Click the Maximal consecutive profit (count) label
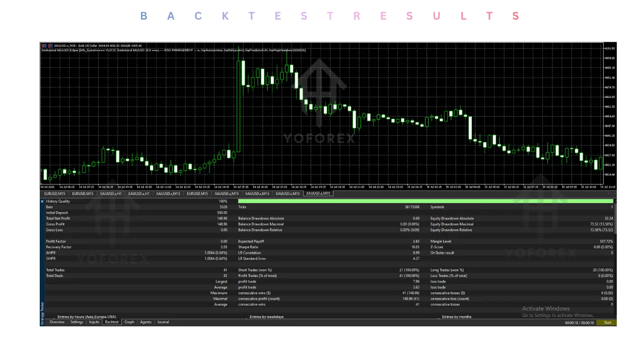Image resolution: width=644 pixels, height=362 pixels. point(258,299)
